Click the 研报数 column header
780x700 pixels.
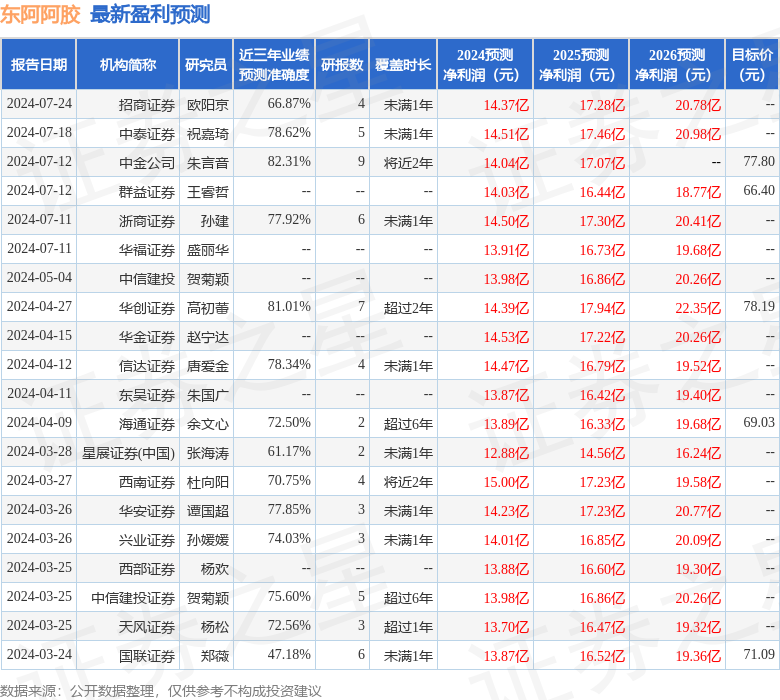[342, 65]
